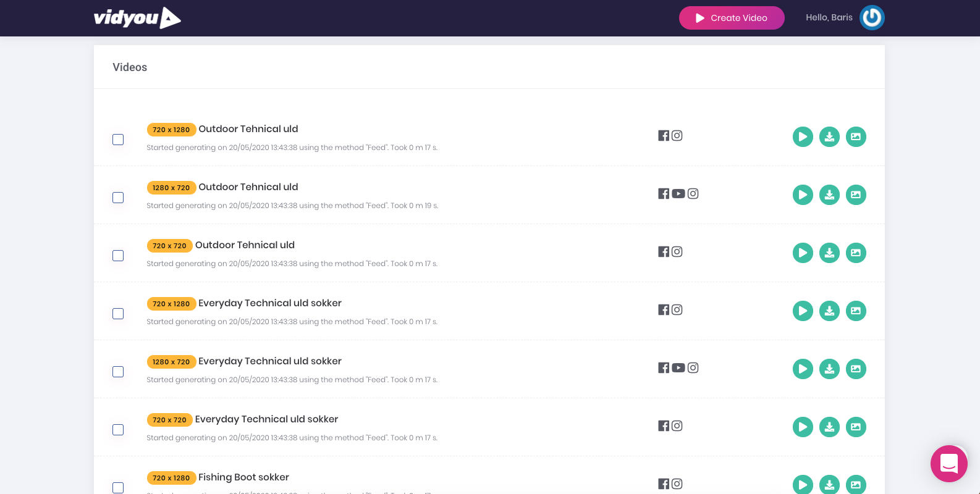Select the Fishing Boot sokker checkbox
The image size is (980, 494).
pyautogui.click(x=118, y=487)
